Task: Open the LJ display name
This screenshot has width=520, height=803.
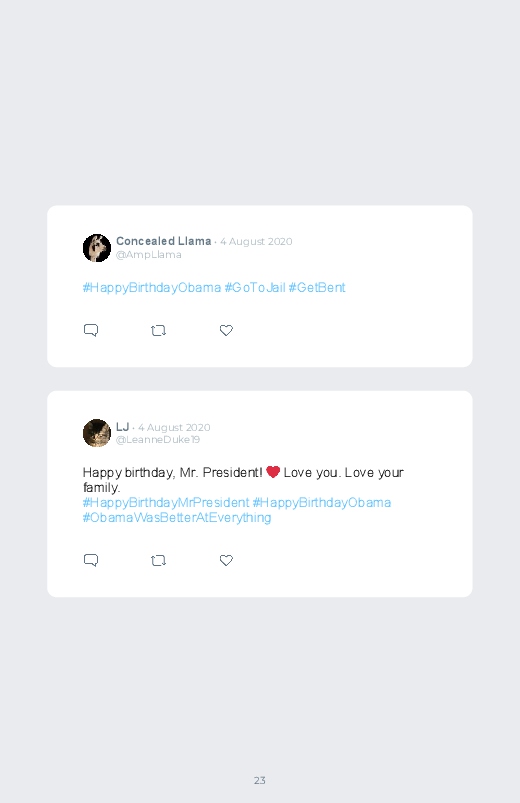Action: (122, 427)
